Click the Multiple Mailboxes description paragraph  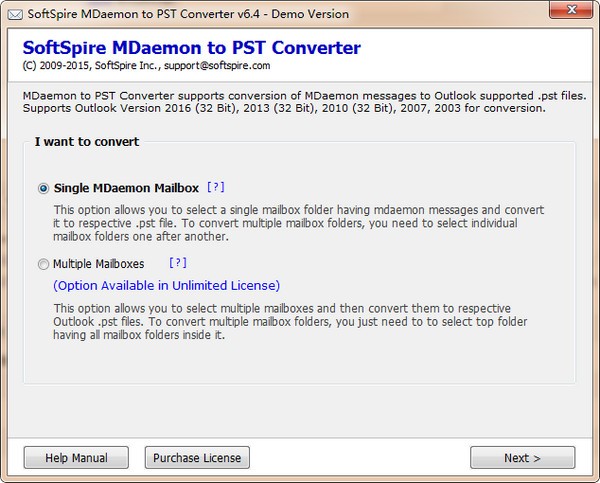click(290, 321)
